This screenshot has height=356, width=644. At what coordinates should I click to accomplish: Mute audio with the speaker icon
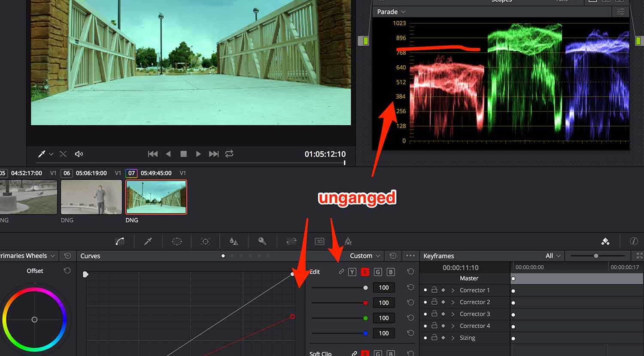[x=79, y=154]
